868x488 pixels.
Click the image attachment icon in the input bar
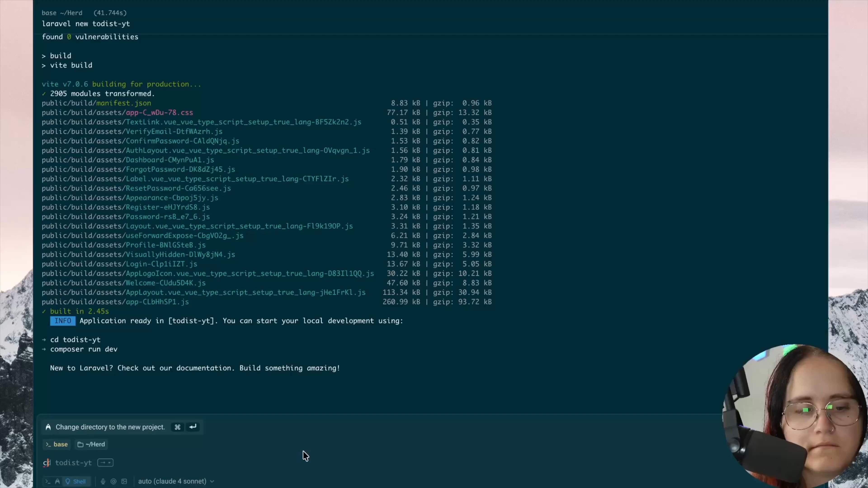[x=124, y=481]
